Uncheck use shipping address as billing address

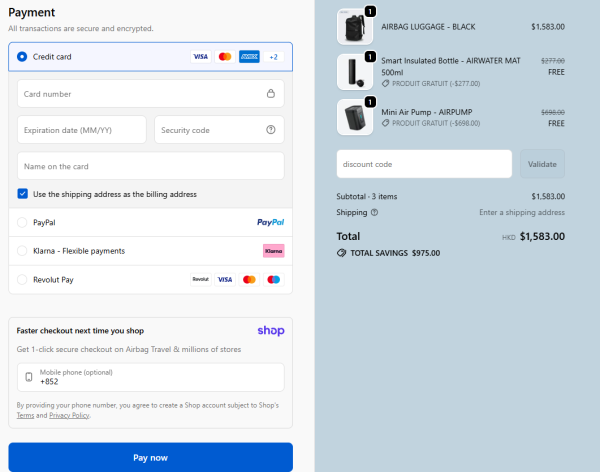pyautogui.click(x=22, y=194)
